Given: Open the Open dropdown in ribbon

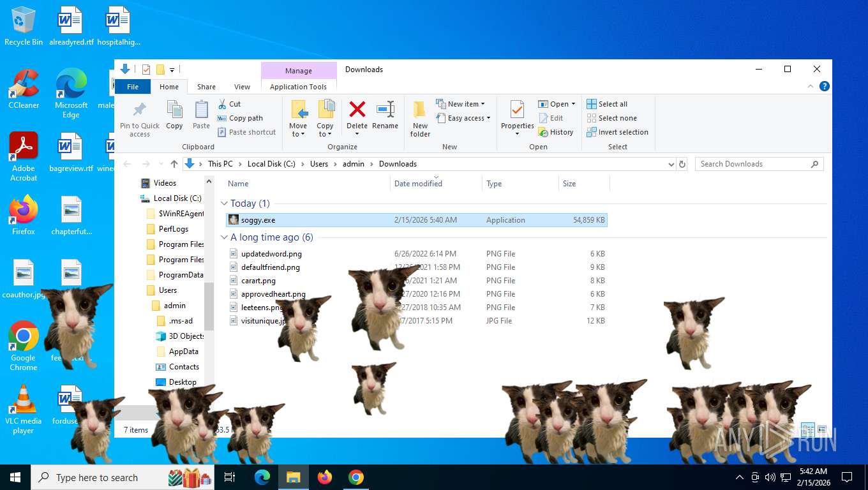Looking at the screenshot, I should pyautogui.click(x=557, y=104).
